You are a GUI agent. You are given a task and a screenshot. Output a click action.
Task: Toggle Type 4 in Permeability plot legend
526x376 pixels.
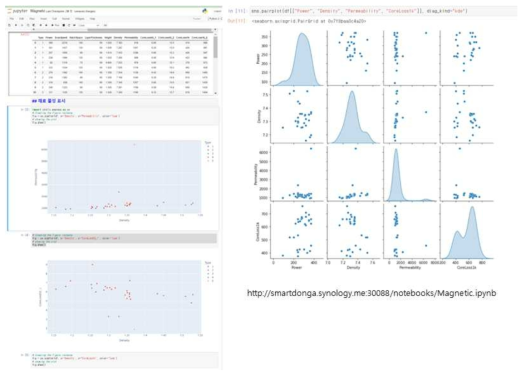pyautogui.click(x=210, y=157)
